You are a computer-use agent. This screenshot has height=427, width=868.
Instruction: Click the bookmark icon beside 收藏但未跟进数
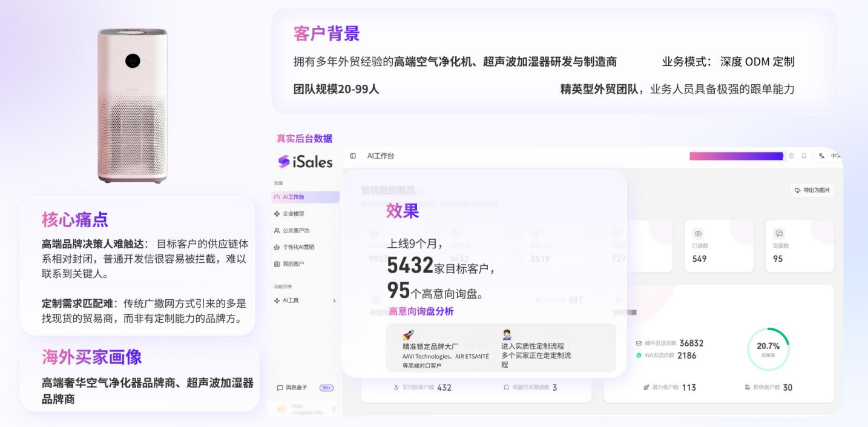[507, 388]
